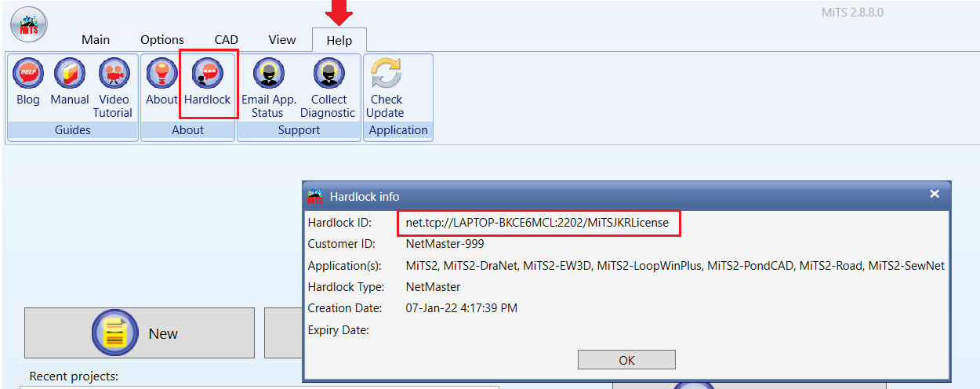Click the creation date 07-Jan-22 value
Screen dimensions: 980x389
pyautogui.click(x=461, y=308)
